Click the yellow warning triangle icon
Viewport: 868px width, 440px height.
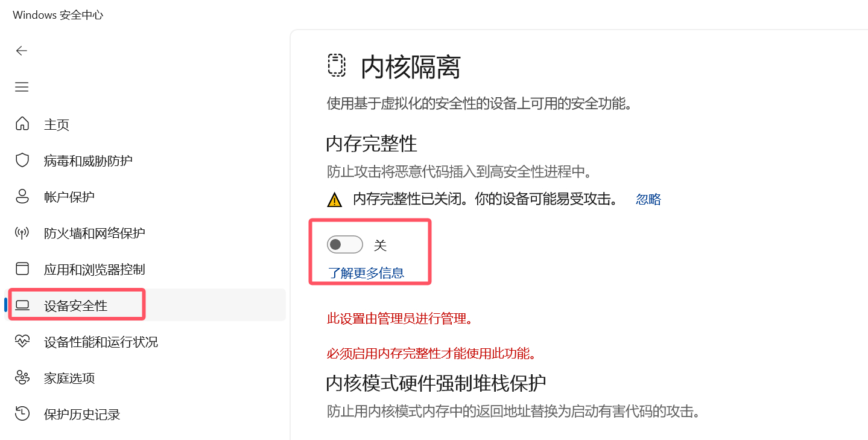pyautogui.click(x=334, y=199)
